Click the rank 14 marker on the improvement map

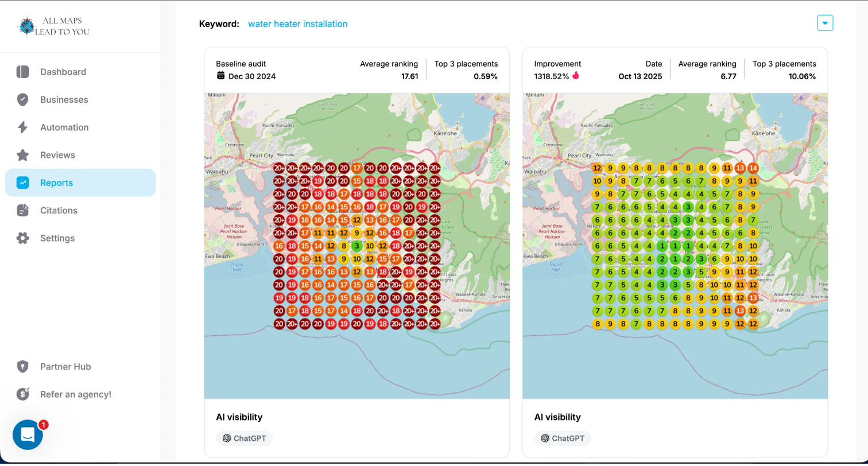coord(753,168)
